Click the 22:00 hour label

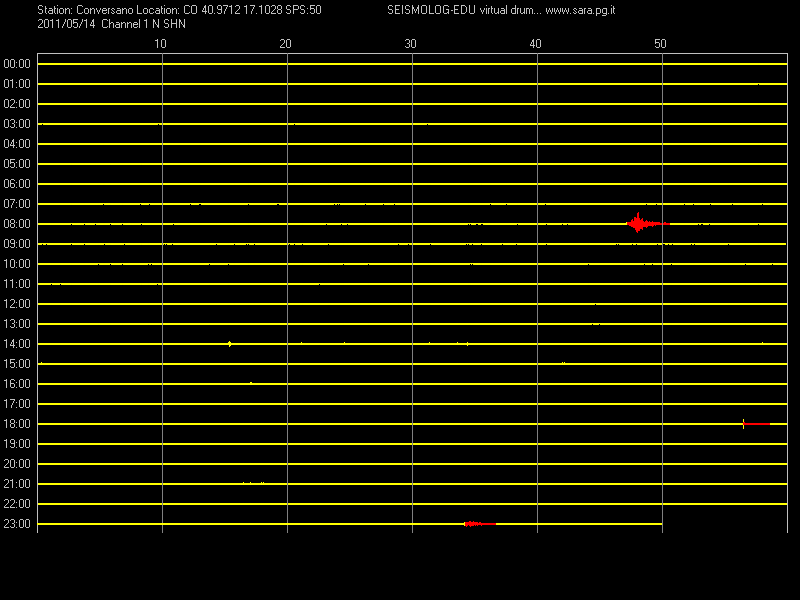pos(17,504)
